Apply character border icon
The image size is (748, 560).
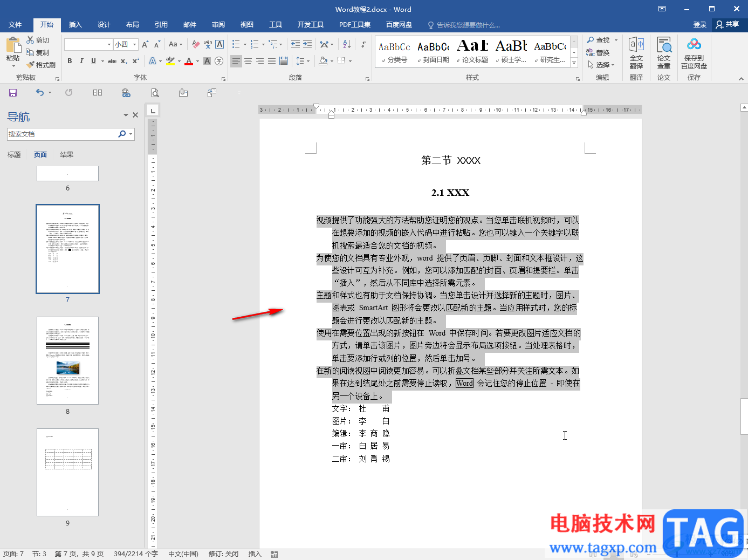point(219,44)
